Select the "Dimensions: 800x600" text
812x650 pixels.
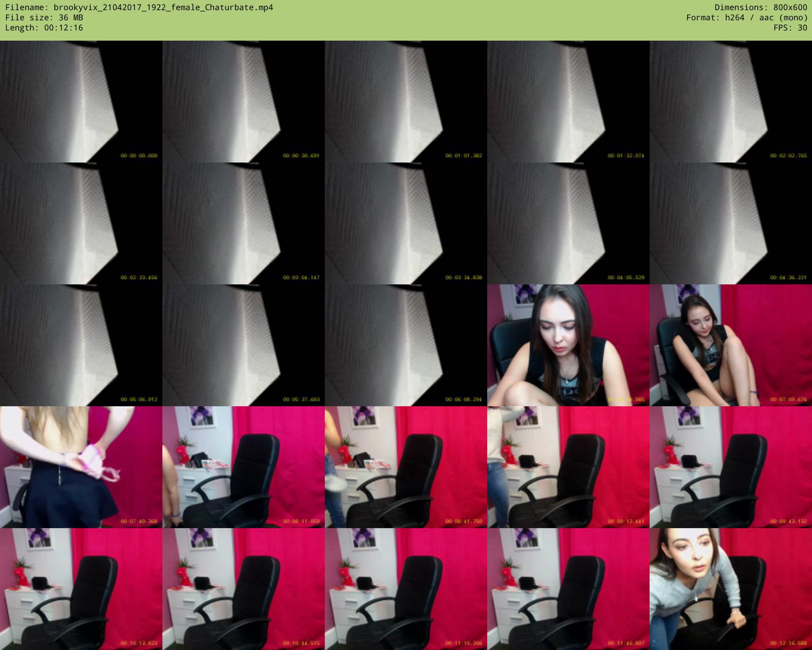(x=761, y=8)
